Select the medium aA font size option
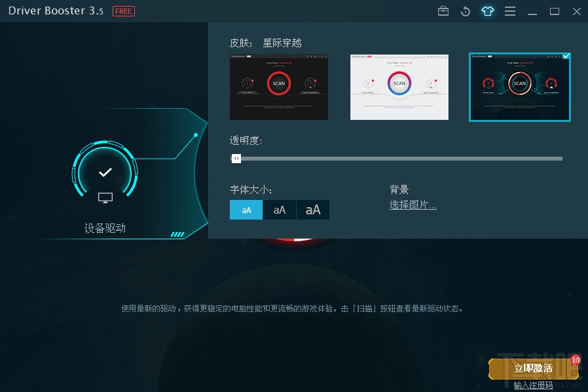 [x=279, y=210]
